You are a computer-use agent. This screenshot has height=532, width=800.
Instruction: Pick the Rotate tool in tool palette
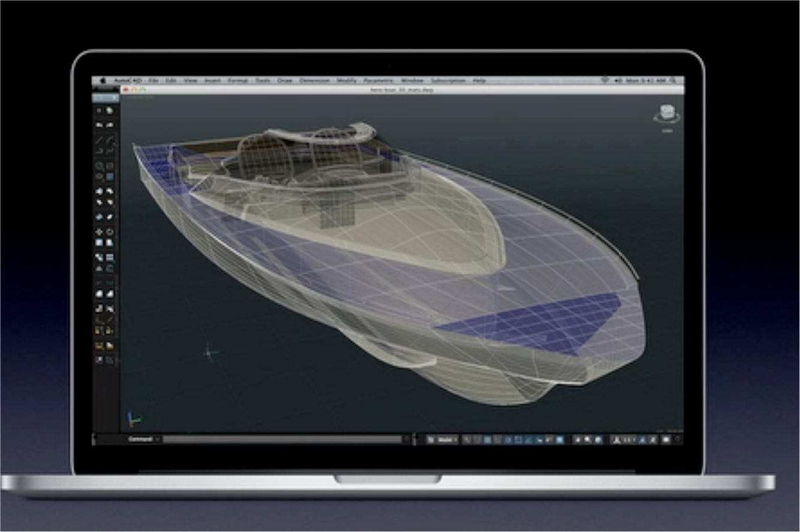click(110, 232)
